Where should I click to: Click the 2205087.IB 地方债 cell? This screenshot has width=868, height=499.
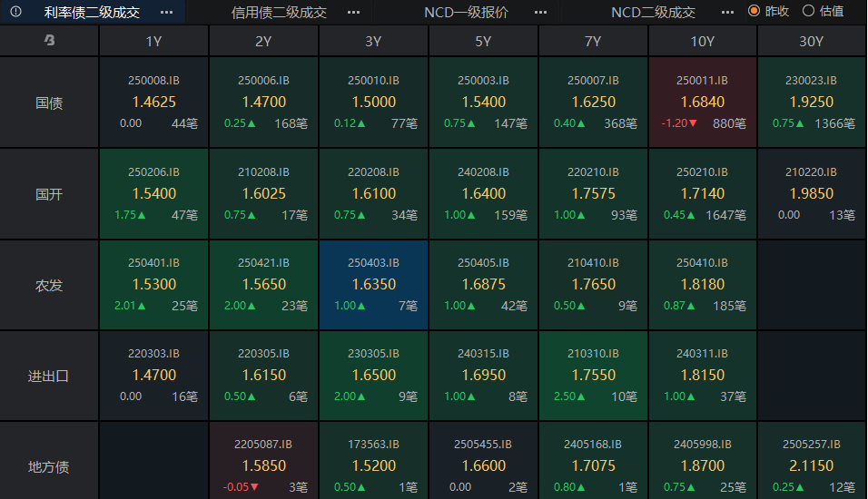point(263,463)
